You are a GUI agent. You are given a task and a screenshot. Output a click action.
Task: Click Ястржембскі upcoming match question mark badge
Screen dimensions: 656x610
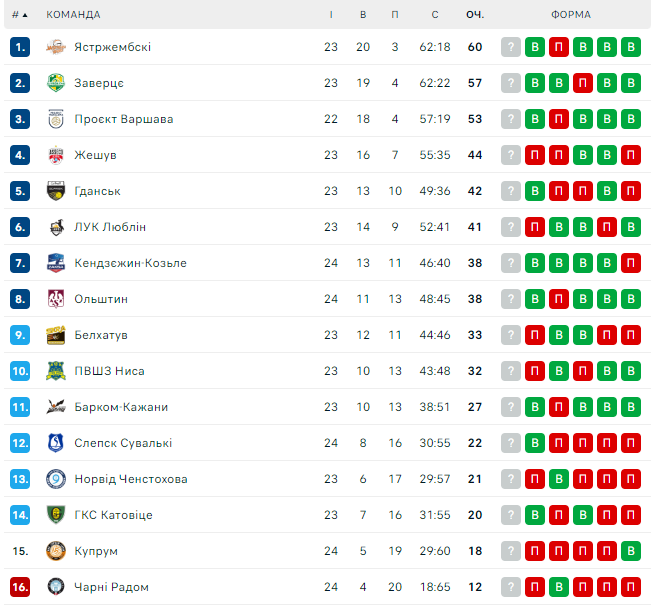point(511,47)
